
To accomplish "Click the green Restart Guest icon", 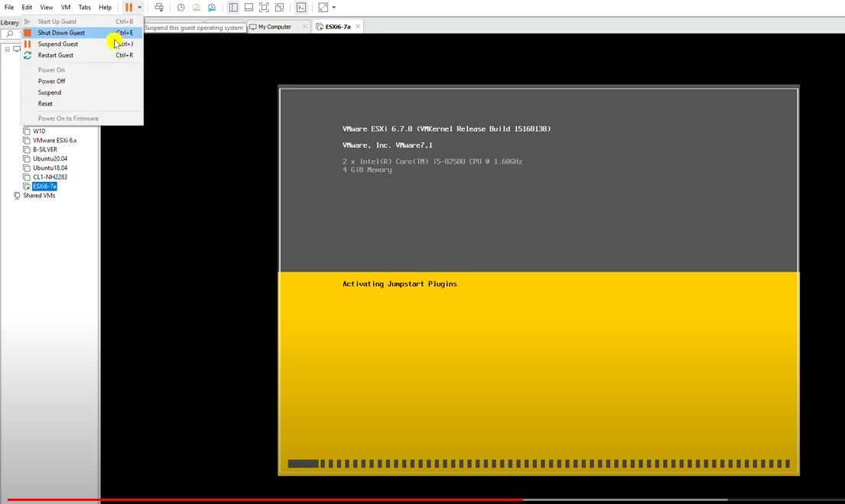I will coord(28,56).
